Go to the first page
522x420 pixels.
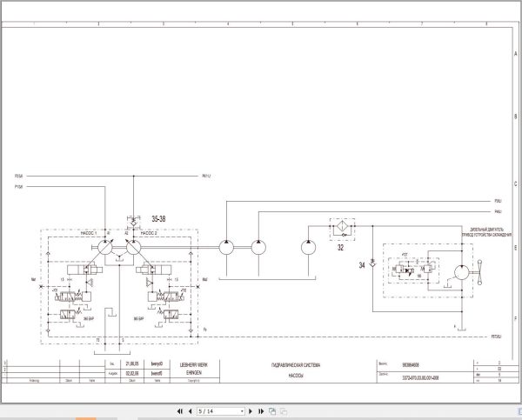(180, 411)
